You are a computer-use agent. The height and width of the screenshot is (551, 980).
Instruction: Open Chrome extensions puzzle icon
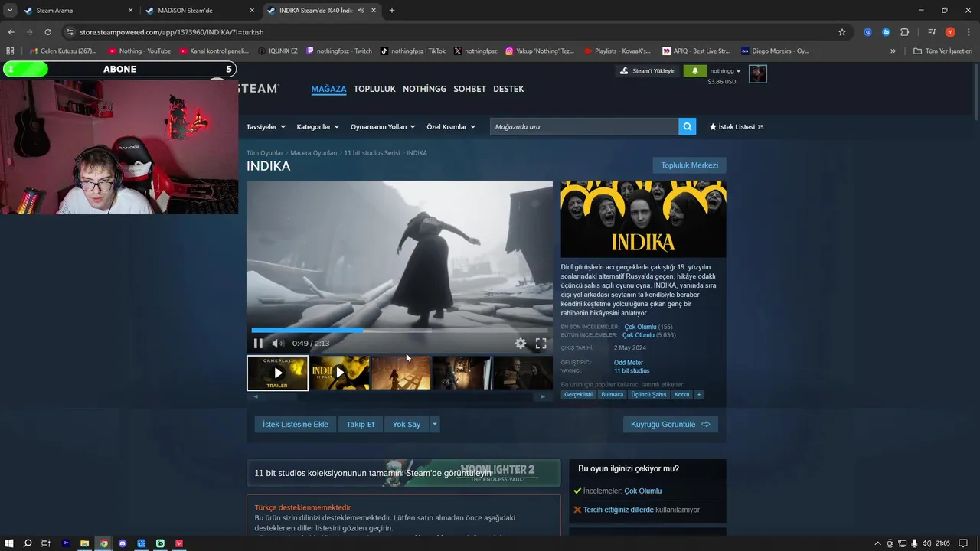(905, 32)
